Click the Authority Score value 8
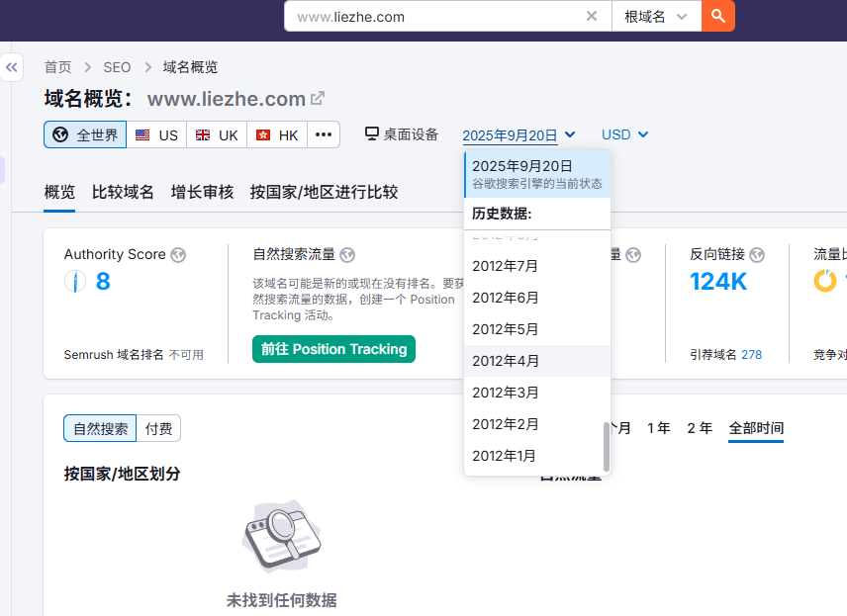This screenshot has height=616, width=847. [103, 281]
